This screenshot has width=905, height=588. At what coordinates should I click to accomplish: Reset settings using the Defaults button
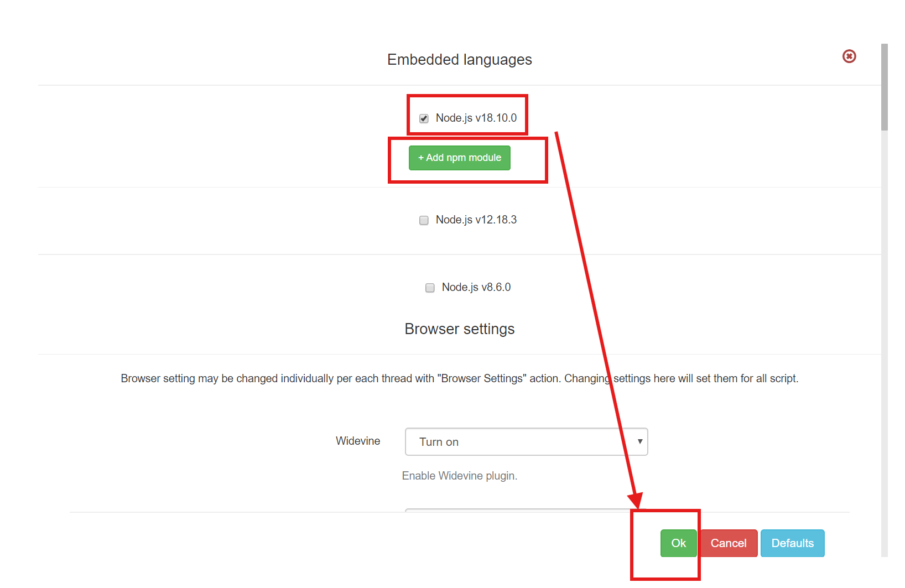(x=792, y=543)
